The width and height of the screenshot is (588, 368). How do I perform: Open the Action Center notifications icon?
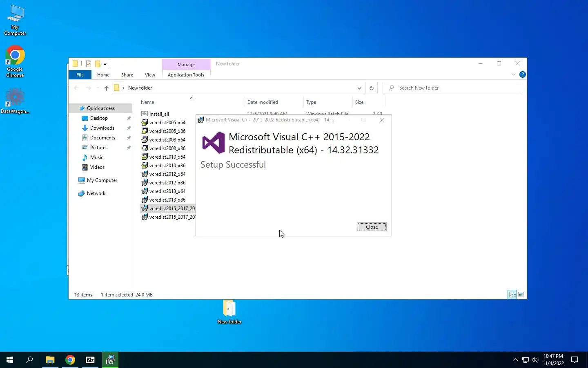[x=575, y=360]
